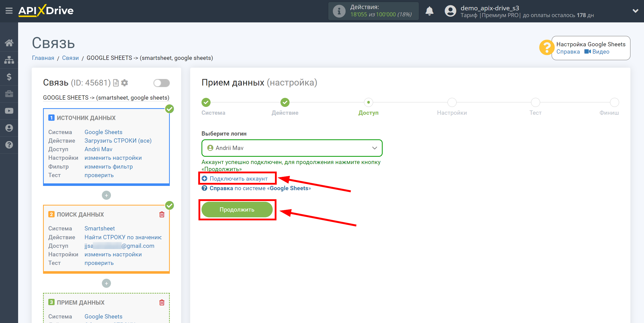
Task: Open help question icon in sidebar
Action: click(9, 145)
